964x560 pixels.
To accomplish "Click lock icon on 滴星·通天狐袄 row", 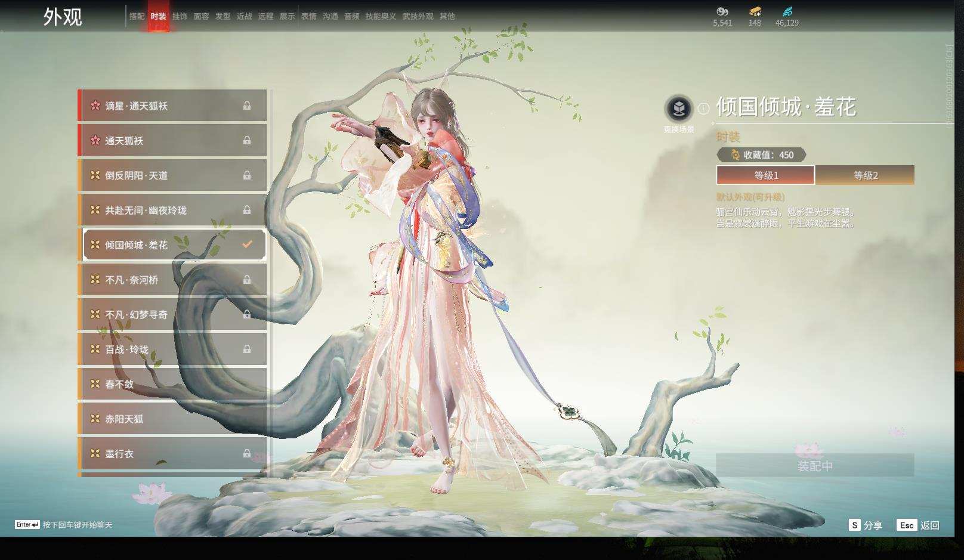I will pyautogui.click(x=247, y=106).
